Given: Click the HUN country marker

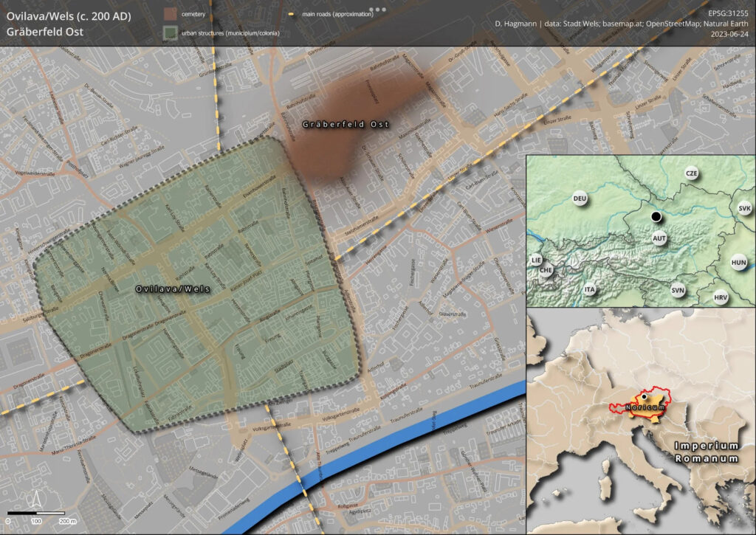Looking at the screenshot, I should click(738, 262).
